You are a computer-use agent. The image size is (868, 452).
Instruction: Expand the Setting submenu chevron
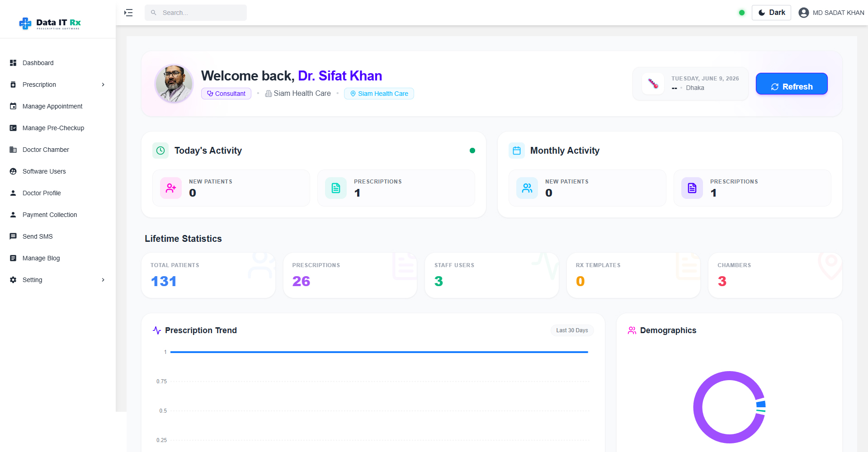(x=103, y=280)
